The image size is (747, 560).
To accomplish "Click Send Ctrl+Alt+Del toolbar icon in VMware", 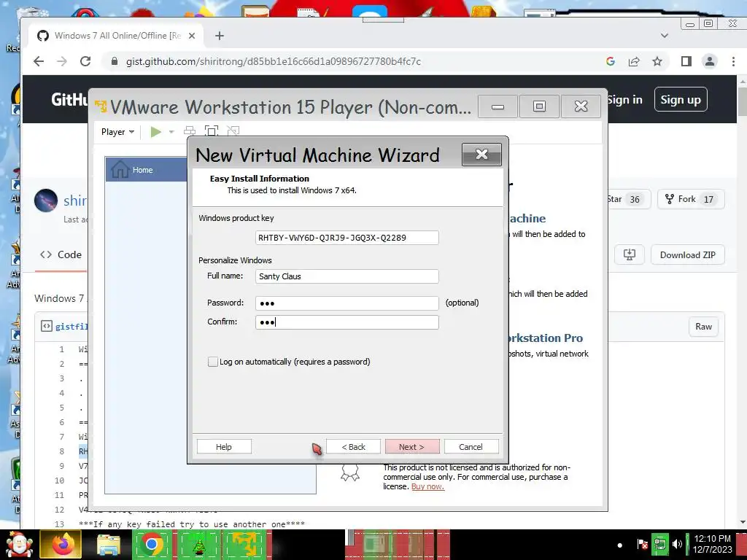I will [x=190, y=131].
